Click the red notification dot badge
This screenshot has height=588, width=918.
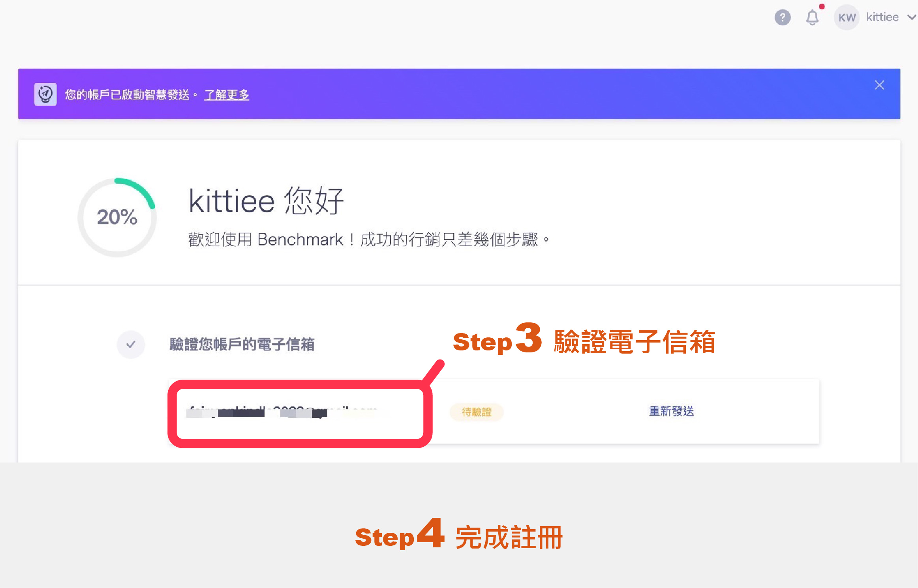[x=822, y=6]
